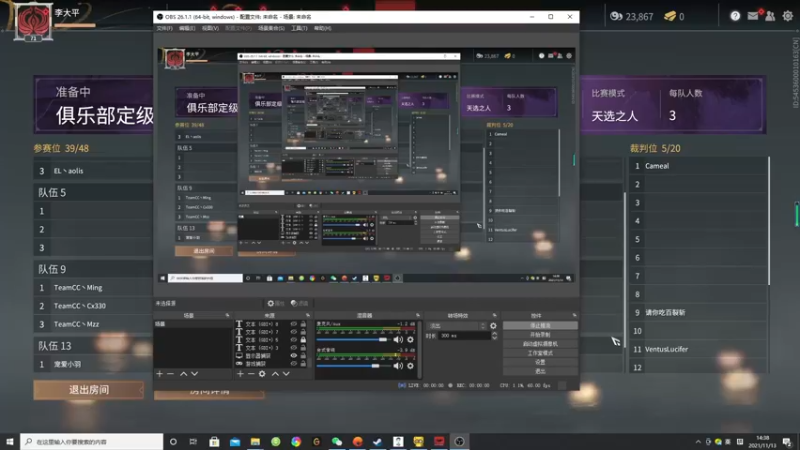Toggle visibility of the 文本 (GDI+) 7 source
The width and height of the screenshot is (800, 450).
(x=294, y=332)
